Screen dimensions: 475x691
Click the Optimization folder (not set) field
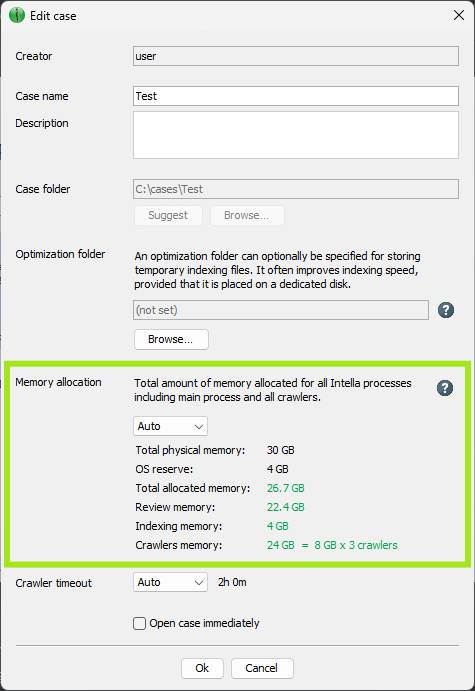click(281, 310)
